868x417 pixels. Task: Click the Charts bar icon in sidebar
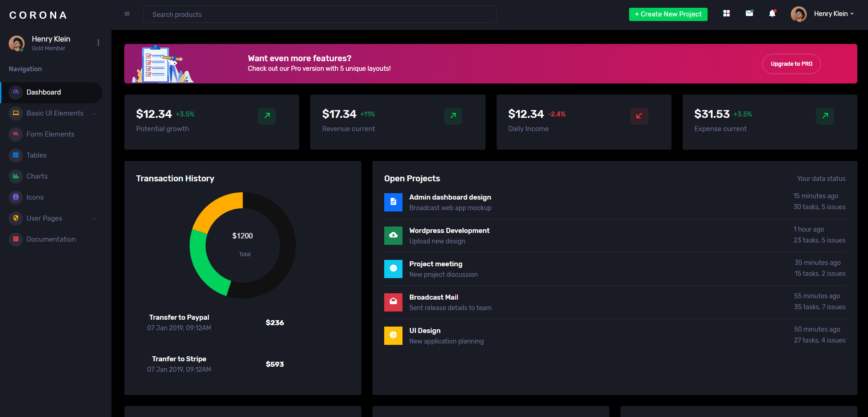(x=16, y=176)
